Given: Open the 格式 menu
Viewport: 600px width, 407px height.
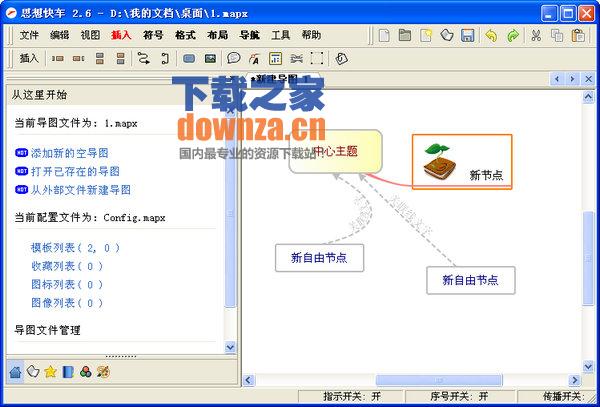Looking at the screenshot, I should click(185, 35).
